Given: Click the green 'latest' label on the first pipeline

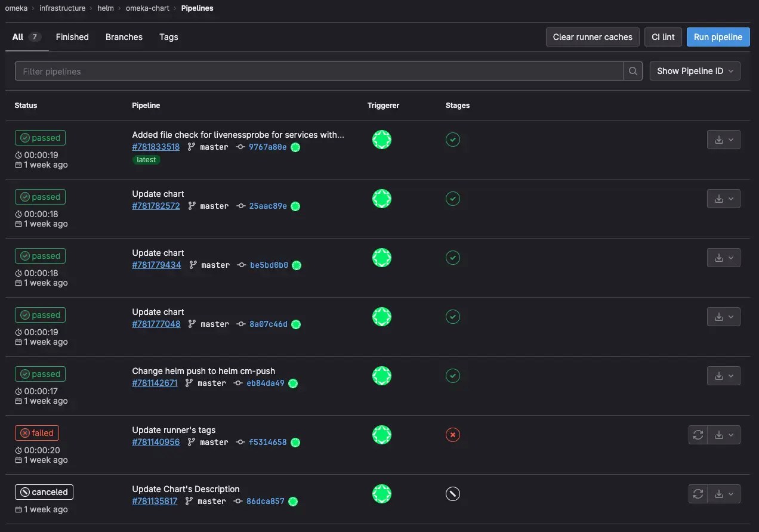Looking at the screenshot, I should tap(146, 159).
